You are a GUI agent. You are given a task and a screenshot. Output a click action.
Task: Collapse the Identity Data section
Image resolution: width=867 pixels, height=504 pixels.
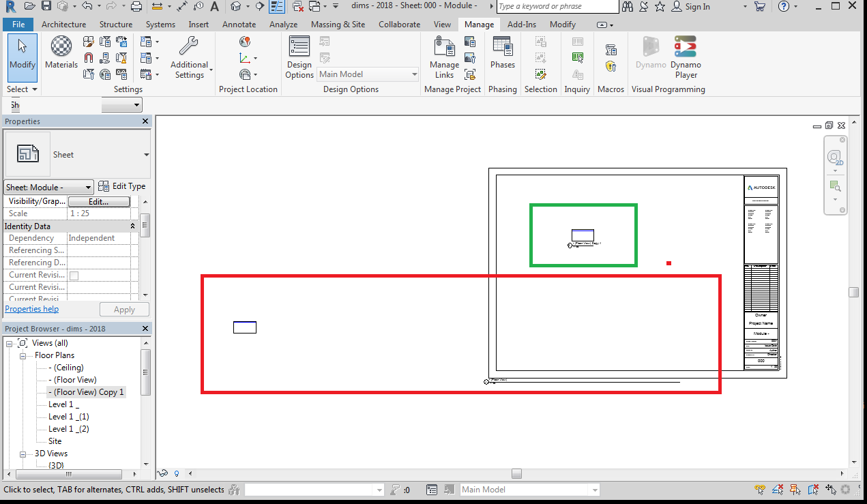[x=132, y=226]
